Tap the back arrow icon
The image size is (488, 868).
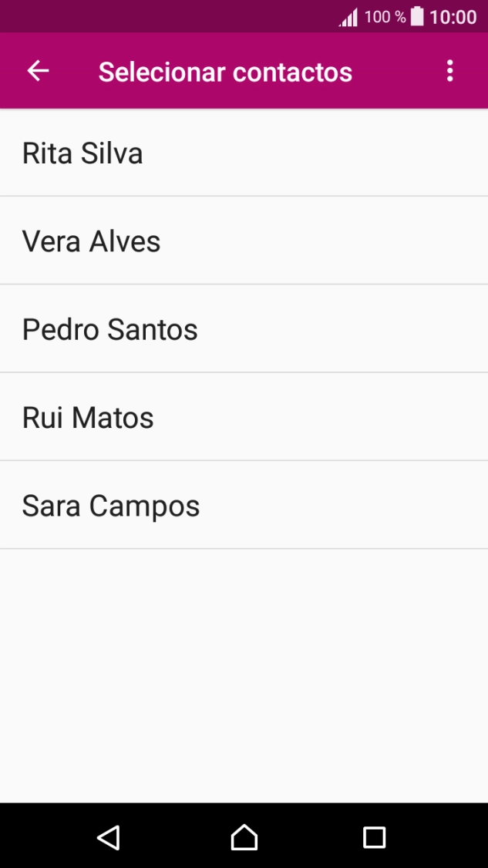(x=36, y=70)
